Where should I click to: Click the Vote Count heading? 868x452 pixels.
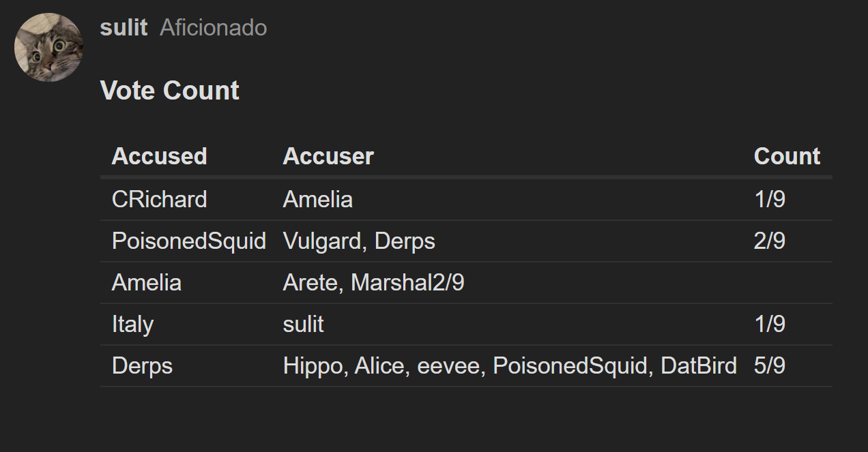pyautogui.click(x=169, y=90)
